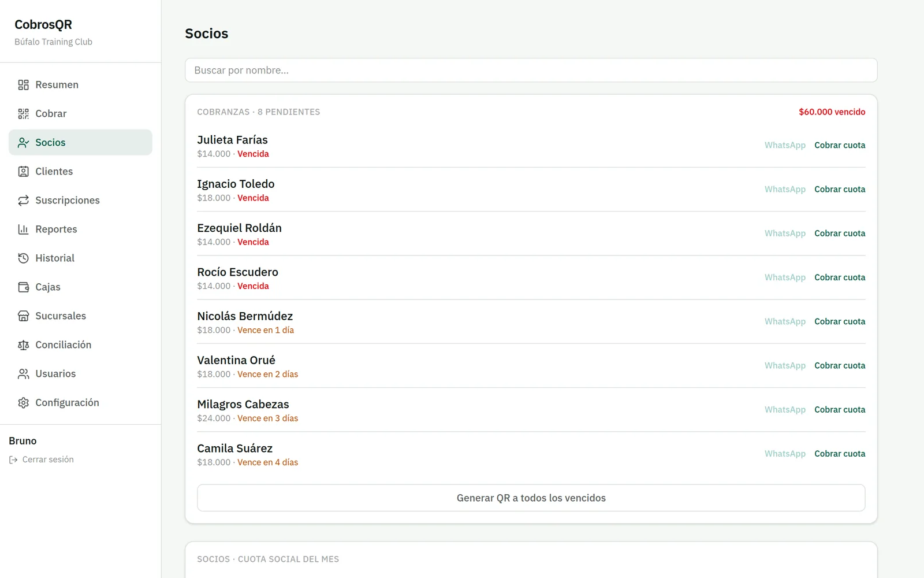This screenshot has height=578, width=924.
Task: Cobrar cuota for Milagros Cabezas
Action: click(x=840, y=410)
